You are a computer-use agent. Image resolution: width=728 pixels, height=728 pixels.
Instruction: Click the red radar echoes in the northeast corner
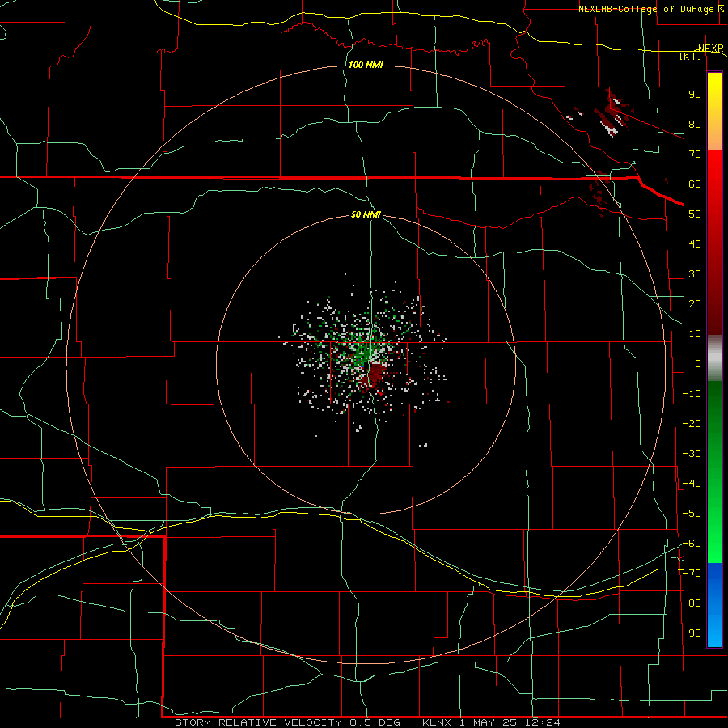click(x=612, y=114)
